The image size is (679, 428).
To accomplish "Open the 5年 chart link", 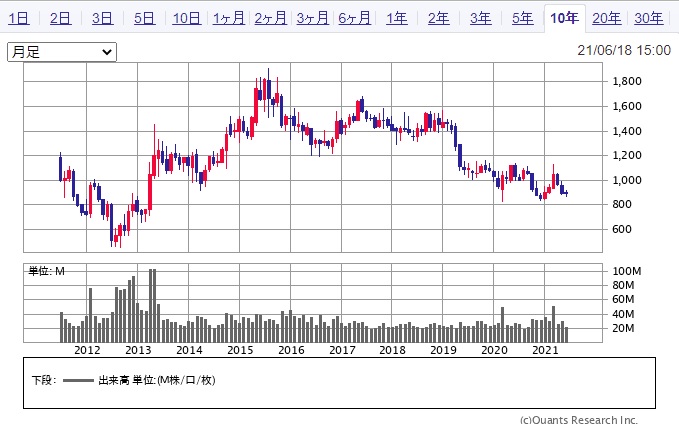I will (x=523, y=18).
